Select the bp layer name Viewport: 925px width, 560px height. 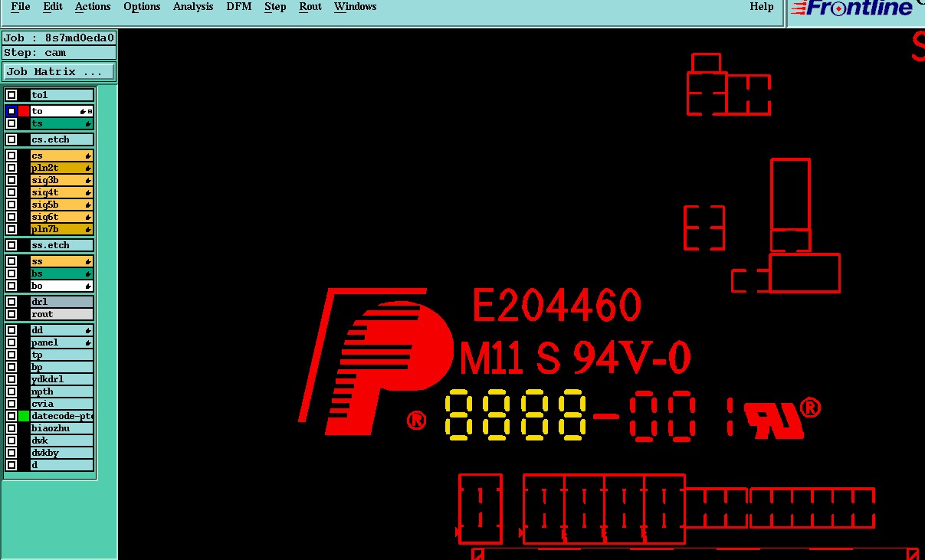61,367
